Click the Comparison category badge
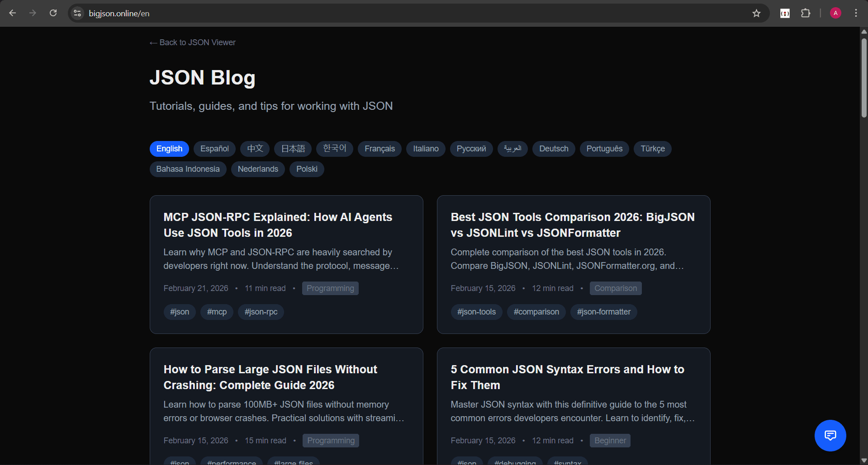868x465 pixels. tap(616, 288)
